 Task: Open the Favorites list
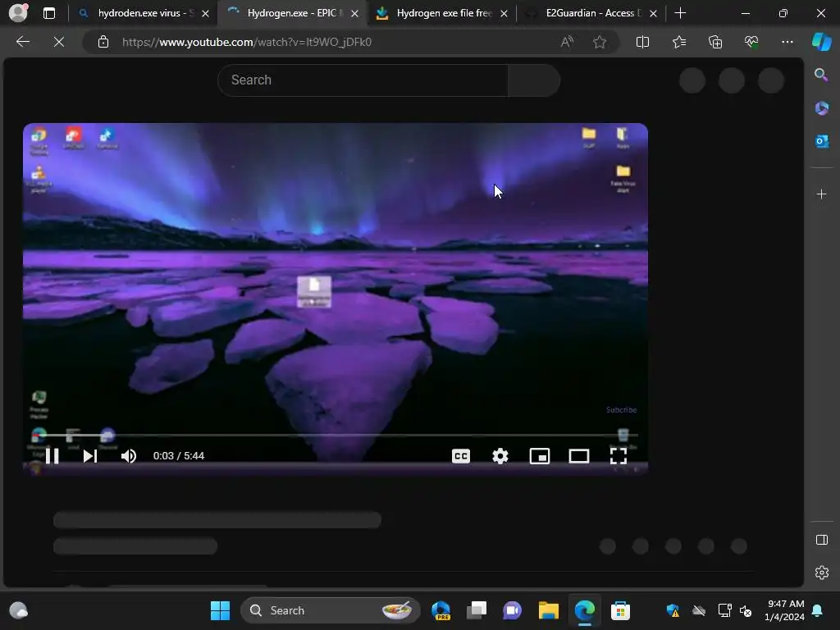point(678,42)
